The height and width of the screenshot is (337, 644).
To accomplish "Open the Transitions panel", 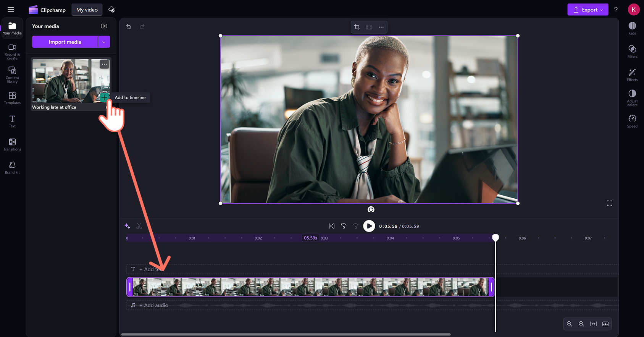I will (x=12, y=144).
